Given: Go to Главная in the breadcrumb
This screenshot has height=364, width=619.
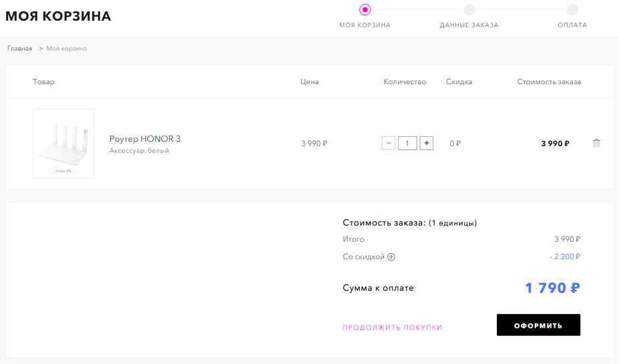Looking at the screenshot, I should [20, 49].
